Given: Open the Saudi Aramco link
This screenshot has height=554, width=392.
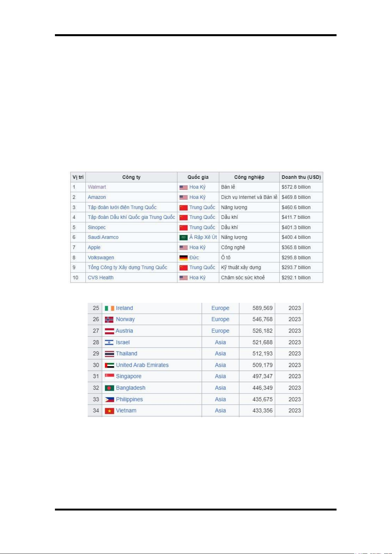Looking at the screenshot, I should point(103,237).
